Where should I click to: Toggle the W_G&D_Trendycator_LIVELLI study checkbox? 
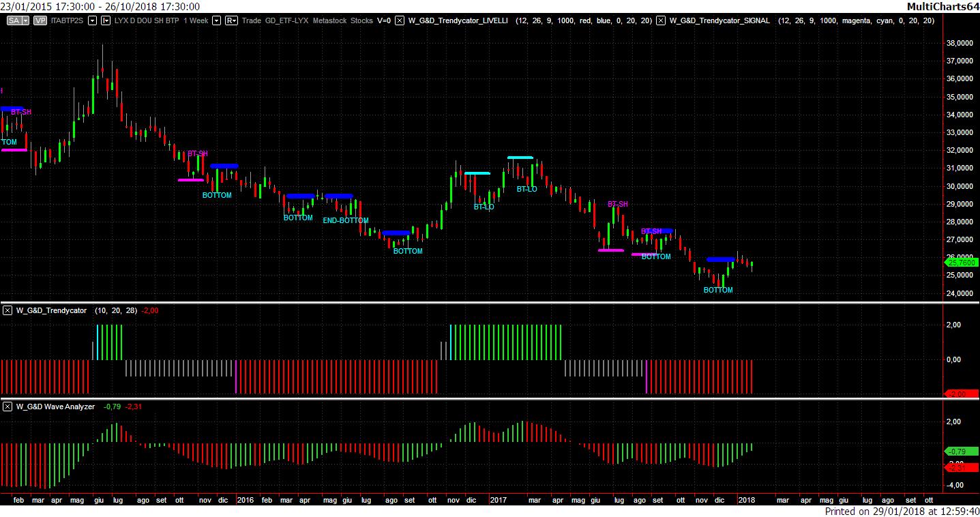[x=400, y=20]
